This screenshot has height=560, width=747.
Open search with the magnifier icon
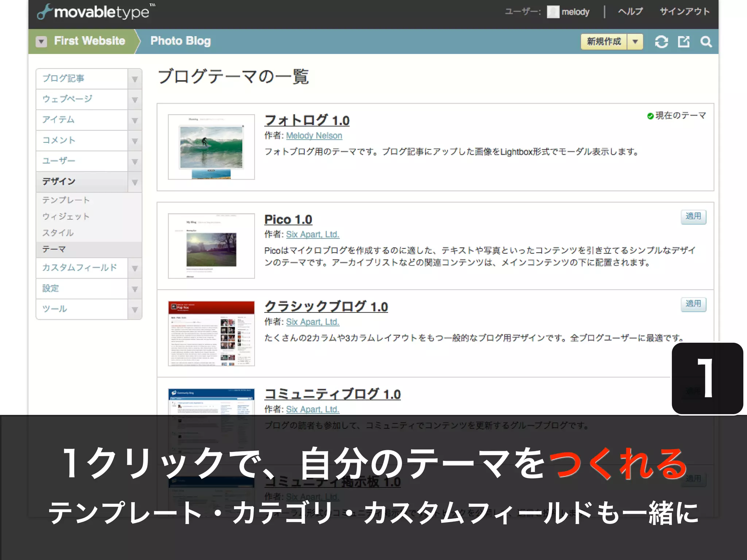click(706, 42)
